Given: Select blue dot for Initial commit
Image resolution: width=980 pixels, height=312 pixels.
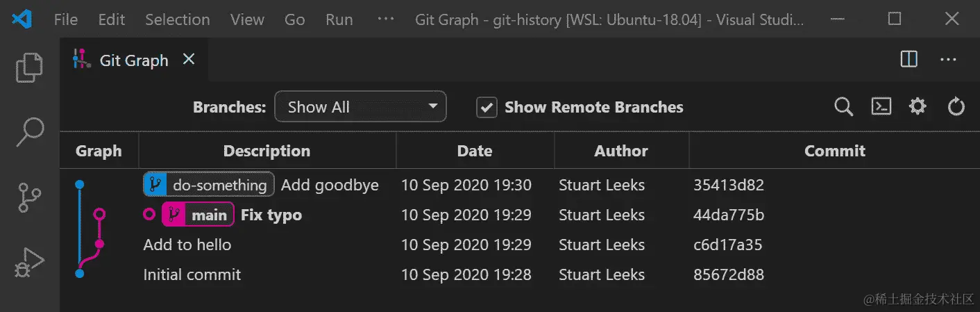Looking at the screenshot, I should pyautogui.click(x=79, y=273).
